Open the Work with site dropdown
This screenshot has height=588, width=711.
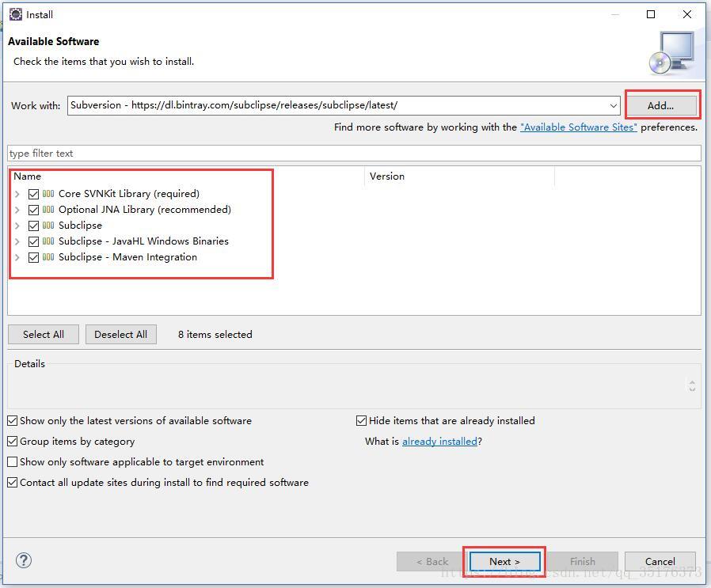tap(613, 105)
